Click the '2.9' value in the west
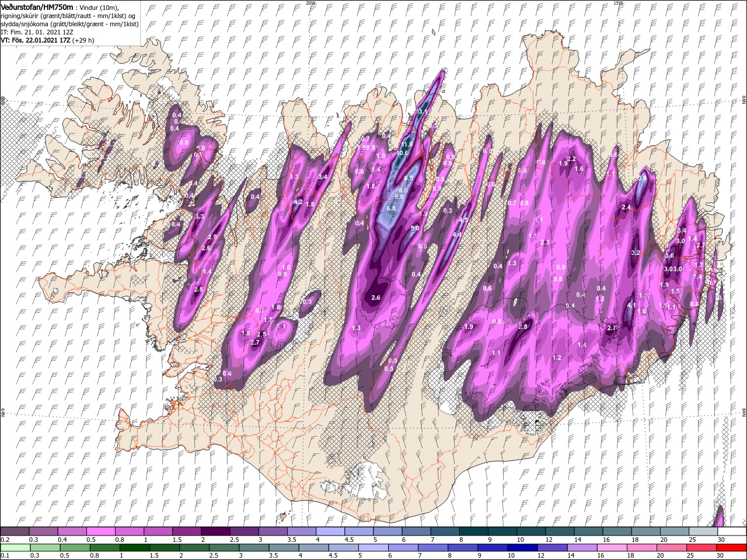Image resolution: width=747 pixels, height=560 pixels. [212, 237]
